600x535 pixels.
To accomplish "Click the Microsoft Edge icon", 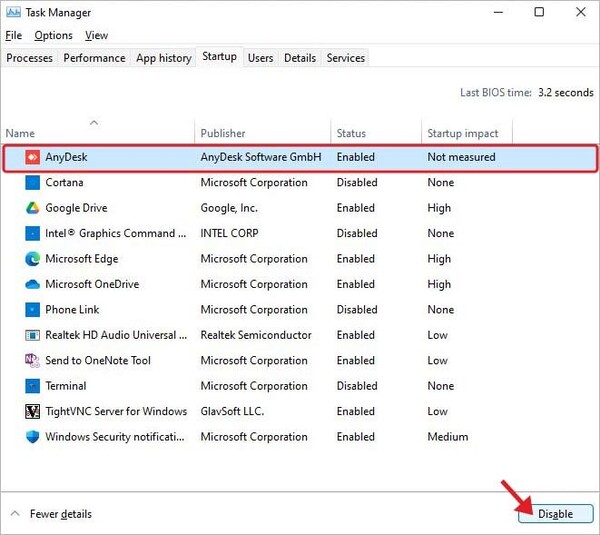I will [x=33, y=259].
